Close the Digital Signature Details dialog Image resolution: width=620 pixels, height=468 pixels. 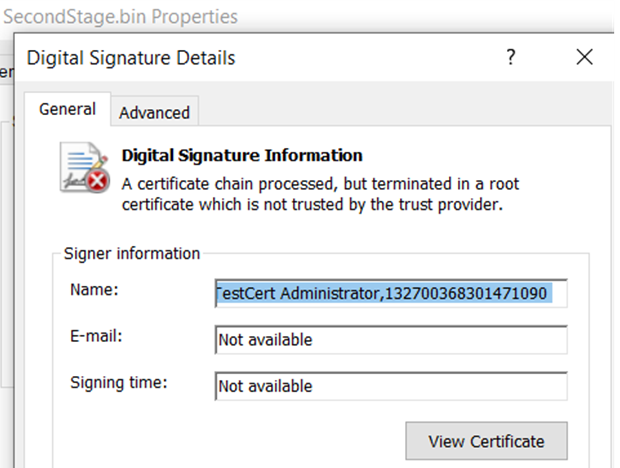585,57
